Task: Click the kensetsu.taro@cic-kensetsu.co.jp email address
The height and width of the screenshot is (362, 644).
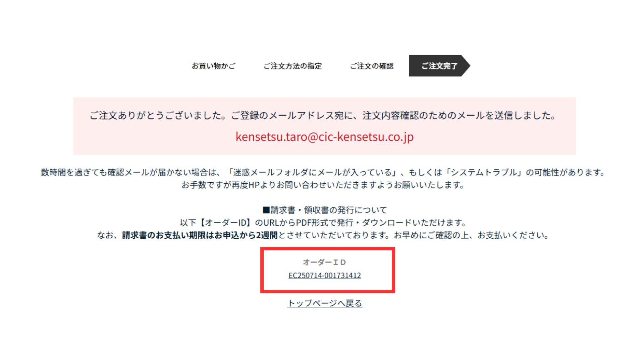Action: coord(325,137)
